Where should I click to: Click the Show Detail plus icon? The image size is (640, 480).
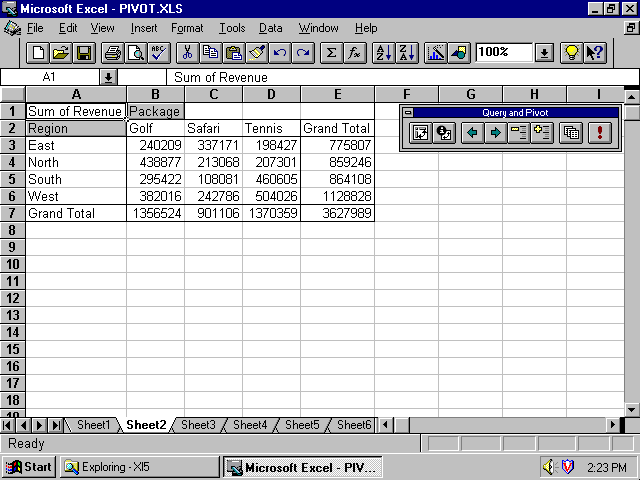[542, 133]
